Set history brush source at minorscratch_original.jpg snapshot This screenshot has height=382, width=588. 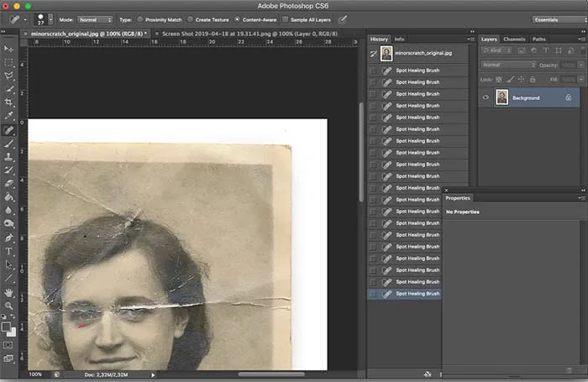coord(373,53)
